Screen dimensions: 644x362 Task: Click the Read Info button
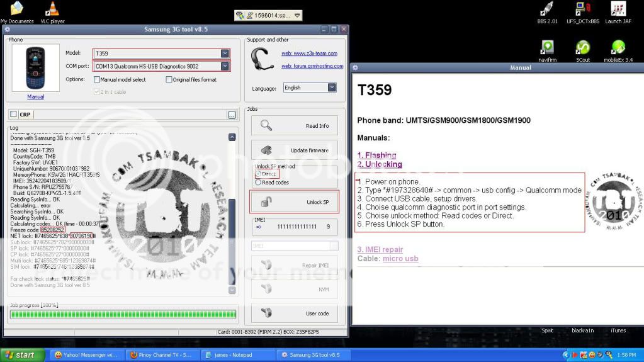[295, 126]
